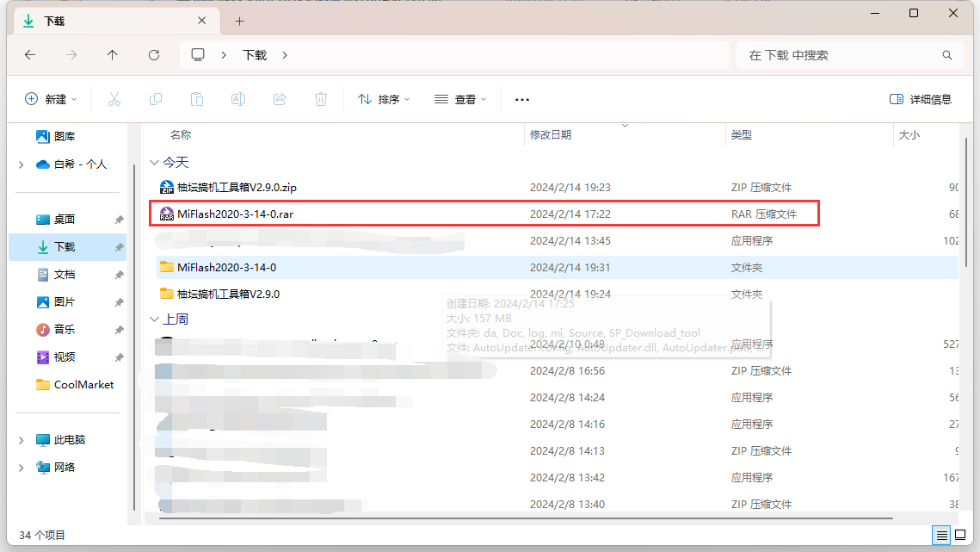Collapse the 上周 group
Image resolution: width=980 pixels, height=552 pixels.
[x=154, y=319]
